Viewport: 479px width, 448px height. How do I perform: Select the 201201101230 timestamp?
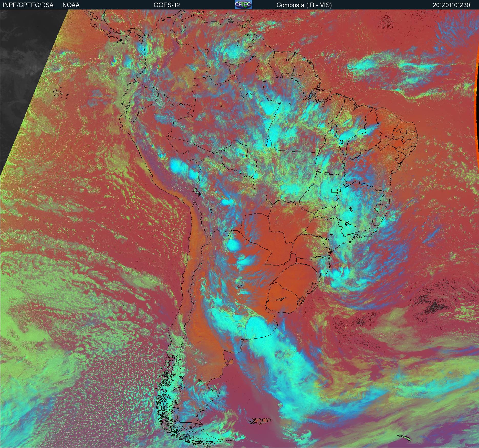pos(451,5)
